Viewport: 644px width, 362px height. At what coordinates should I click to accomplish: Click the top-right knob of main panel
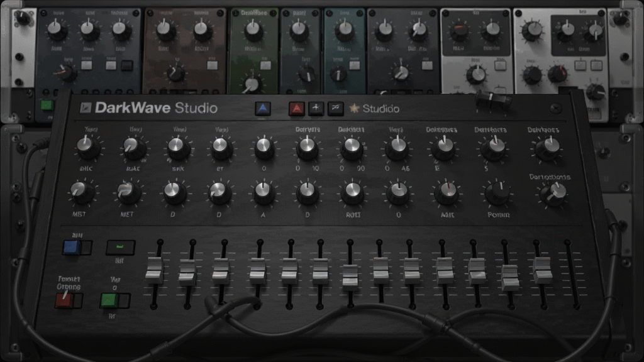pyautogui.click(x=548, y=148)
